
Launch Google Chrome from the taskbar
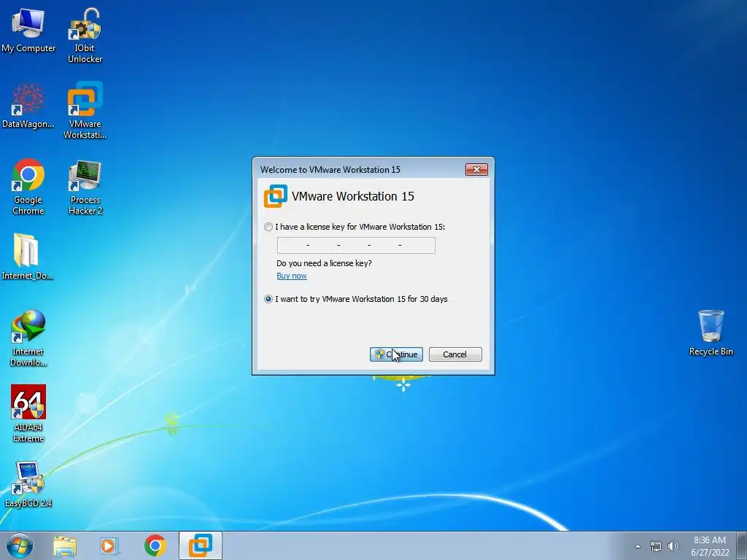[x=155, y=545]
